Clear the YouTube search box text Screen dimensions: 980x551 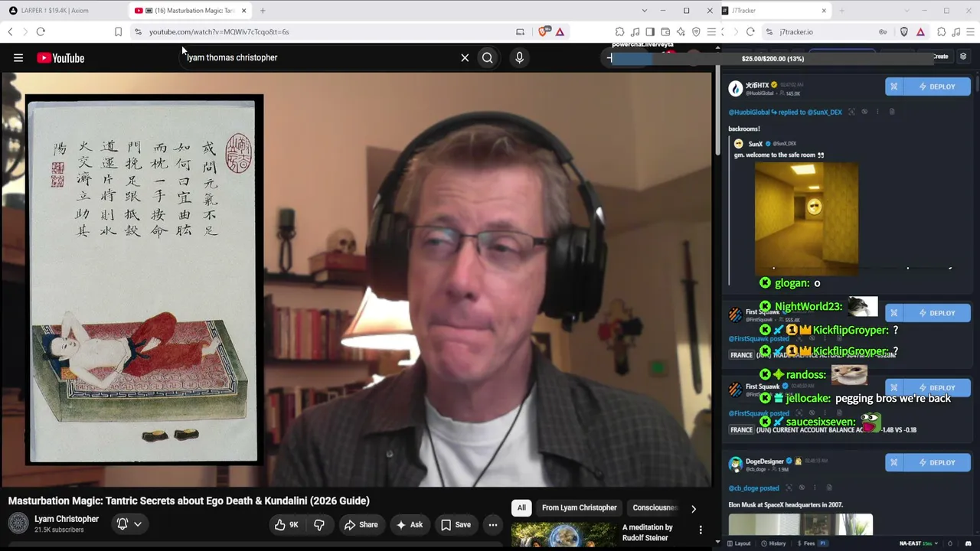465,57
